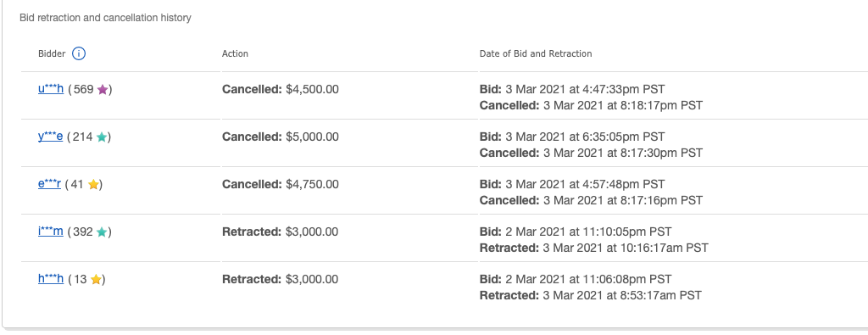
Task: Click the purple star beside u***h
Action: pos(103,90)
